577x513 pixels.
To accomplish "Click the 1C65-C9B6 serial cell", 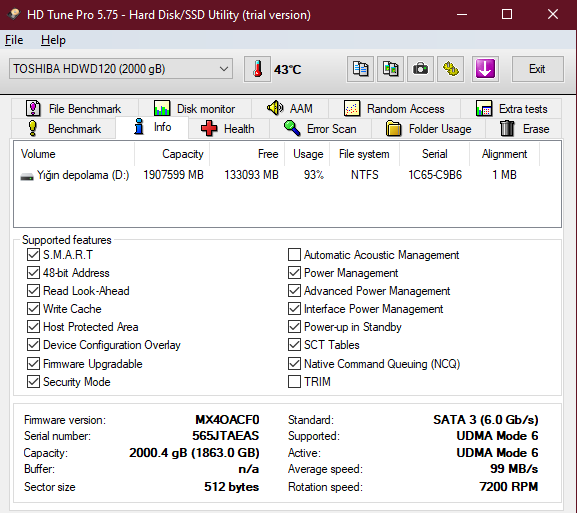I will coord(435,175).
